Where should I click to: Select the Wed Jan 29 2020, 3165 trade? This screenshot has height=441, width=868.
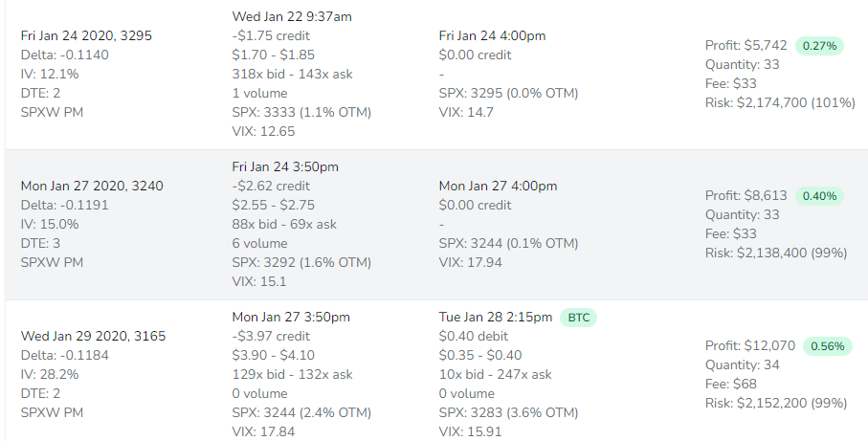(90, 336)
